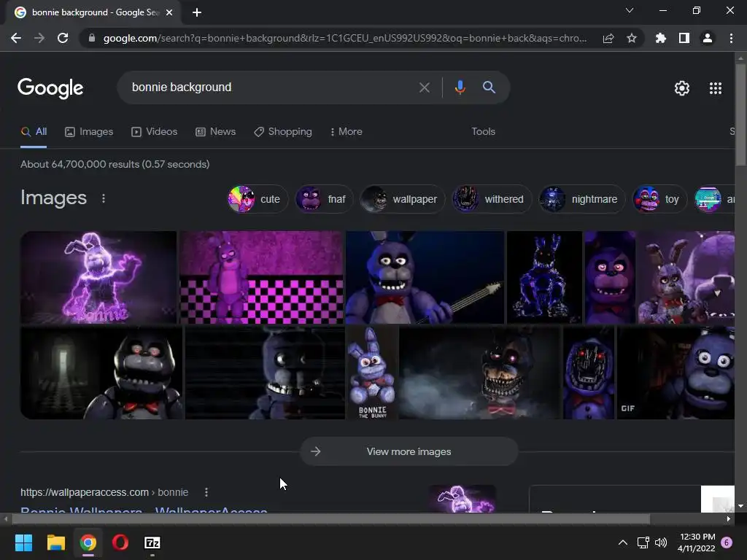The height and width of the screenshot is (560, 747).
Task: Open Chrome three-dot menu
Action: coord(731,38)
